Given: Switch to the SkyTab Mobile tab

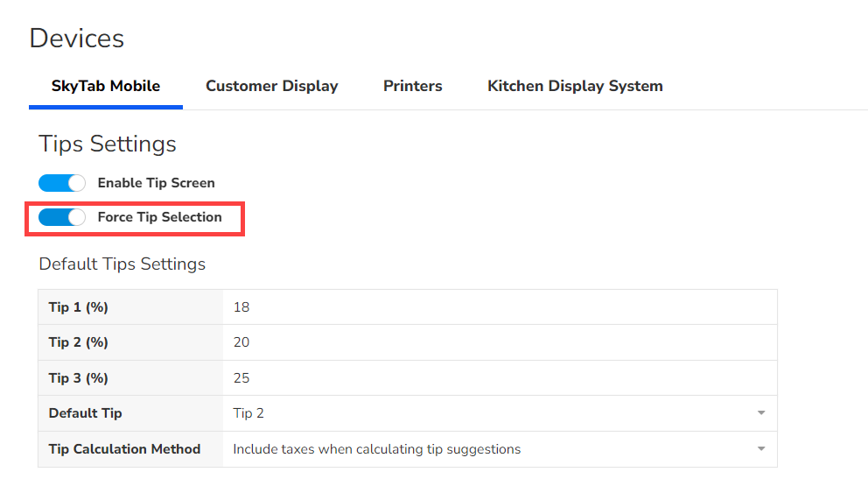Looking at the screenshot, I should pos(106,86).
